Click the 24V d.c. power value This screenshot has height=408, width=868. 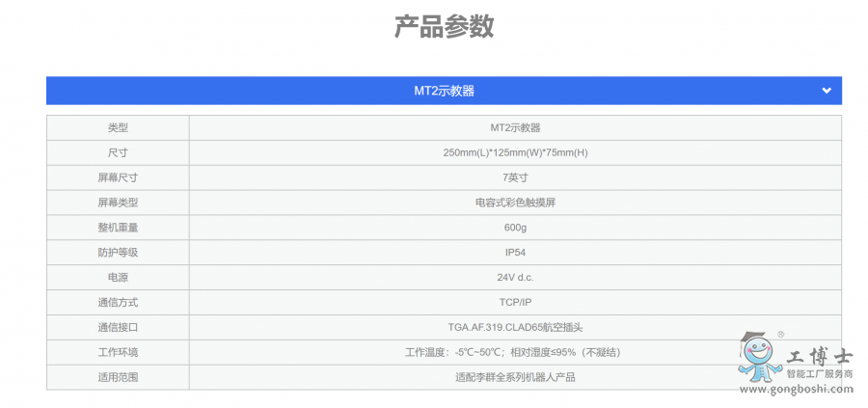[515, 278]
